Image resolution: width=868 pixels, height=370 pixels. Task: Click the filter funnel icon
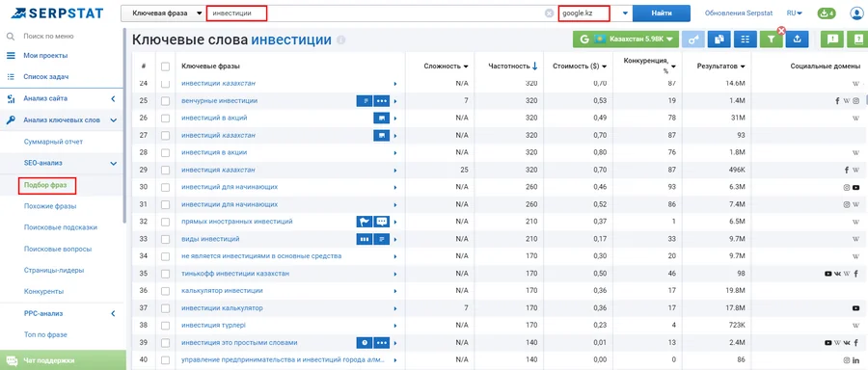[771, 40]
